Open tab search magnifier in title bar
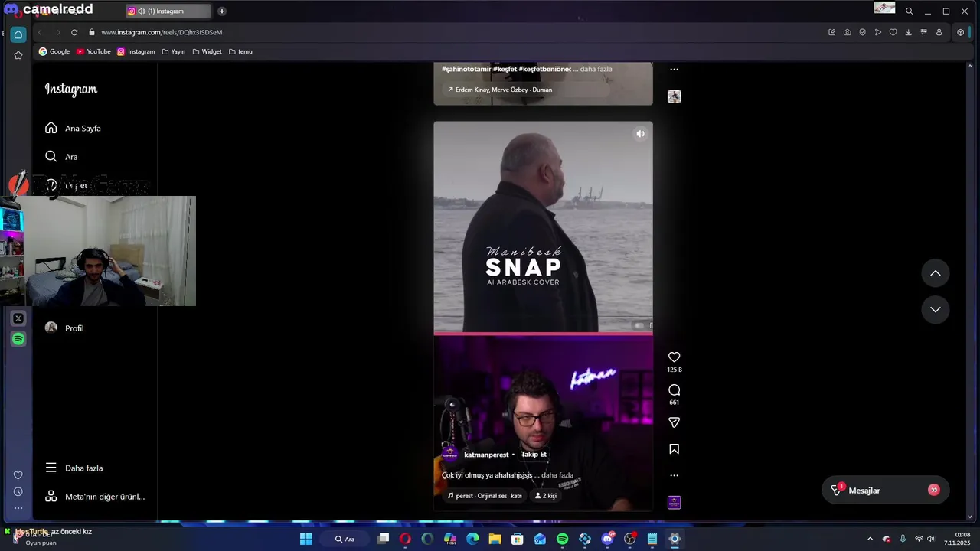This screenshot has height=551, width=980. (x=909, y=11)
